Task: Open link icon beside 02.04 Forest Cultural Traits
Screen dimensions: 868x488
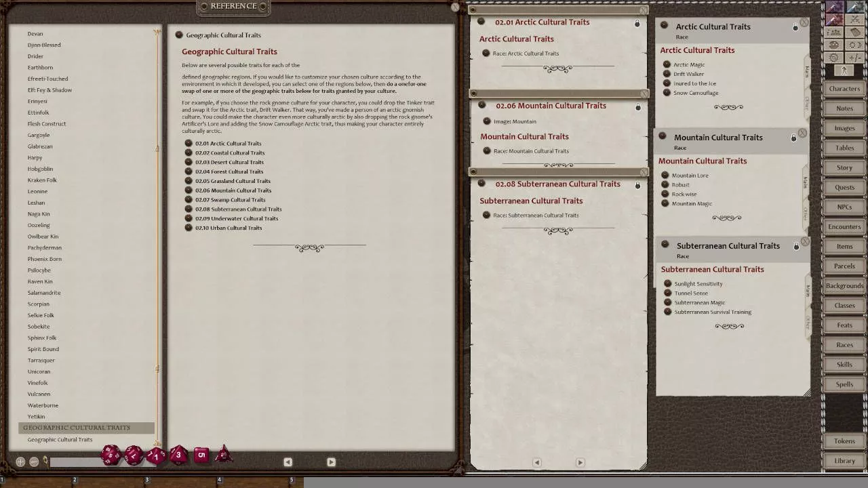Action: pos(189,171)
